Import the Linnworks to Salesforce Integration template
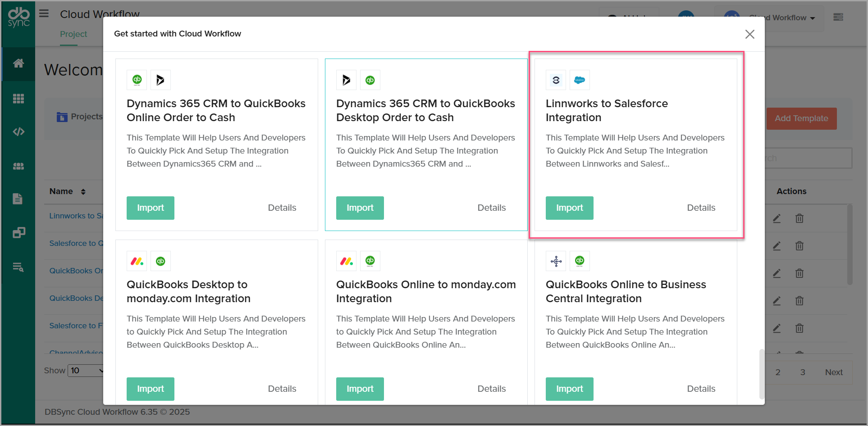This screenshot has width=868, height=426. [x=569, y=208]
